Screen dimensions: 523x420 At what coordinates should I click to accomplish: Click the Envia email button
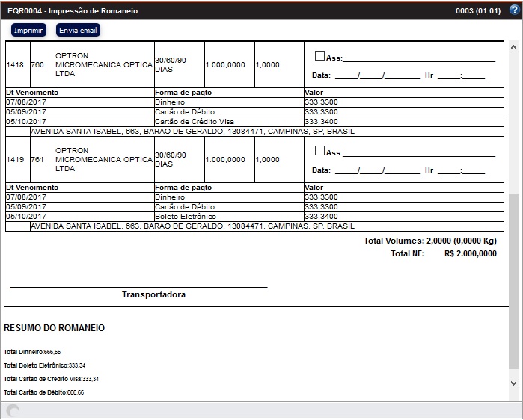(78, 30)
